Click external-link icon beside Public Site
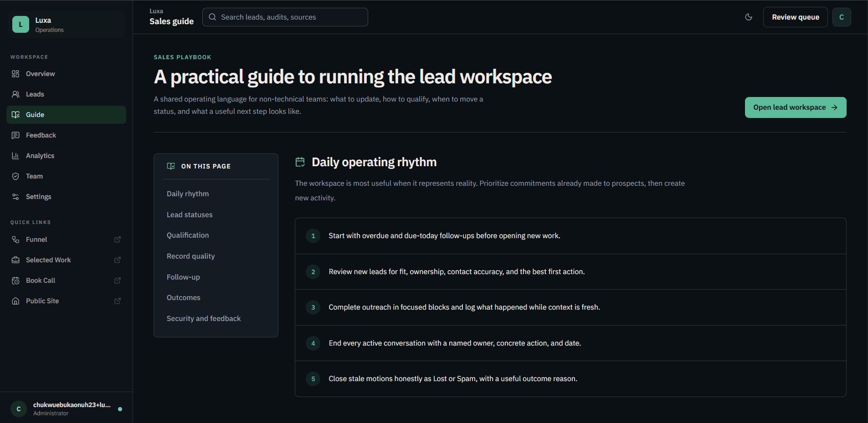 click(x=118, y=301)
